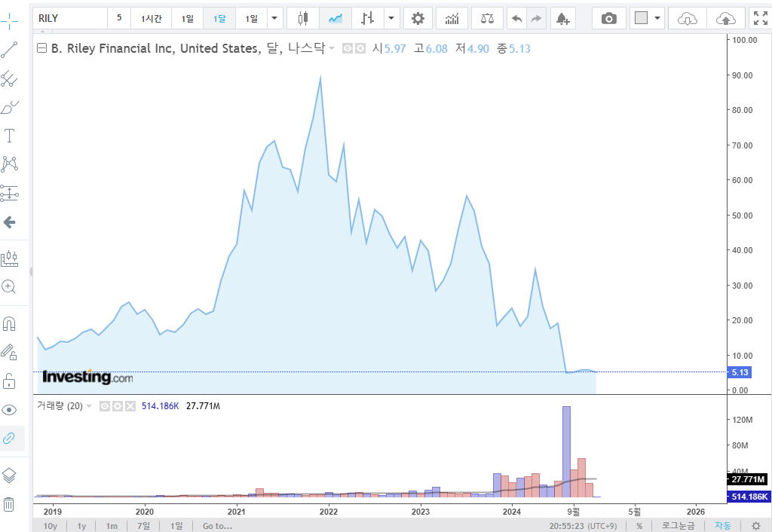
Task: Select the 5 minute interval
Action: pos(119,18)
